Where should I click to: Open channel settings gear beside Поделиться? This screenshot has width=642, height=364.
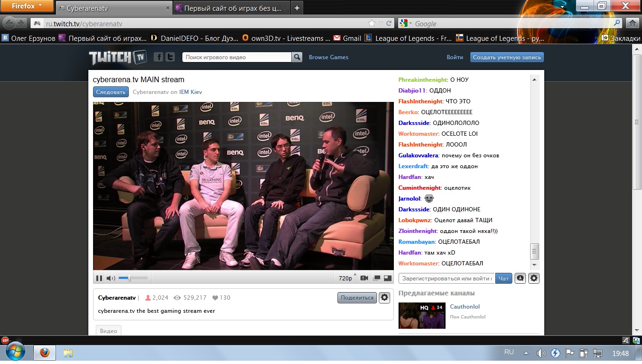pos(384,298)
